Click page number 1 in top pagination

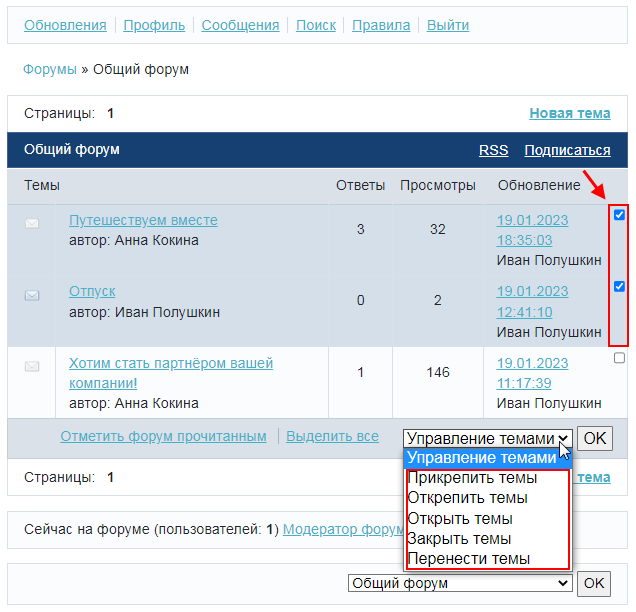(110, 113)
